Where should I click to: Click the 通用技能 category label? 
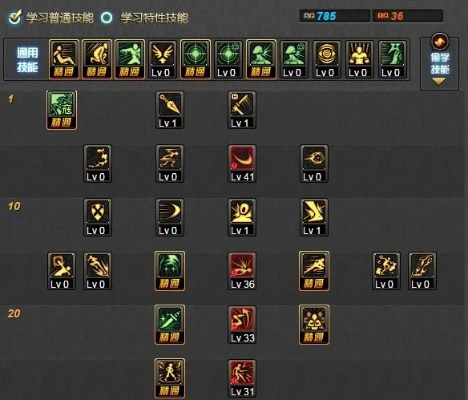tap(28, 60)
